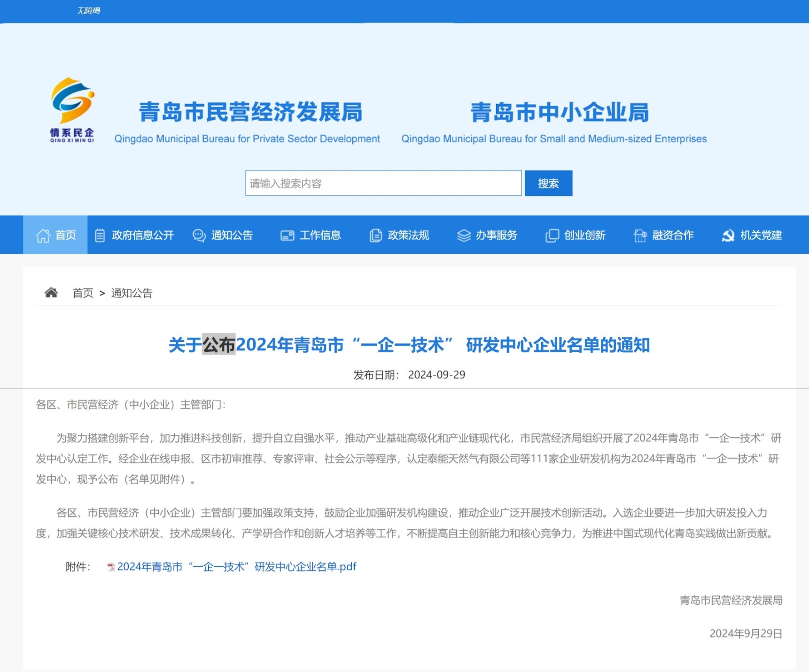
Task: Click the house icon beside 融资合作
Action: point(639,235)
